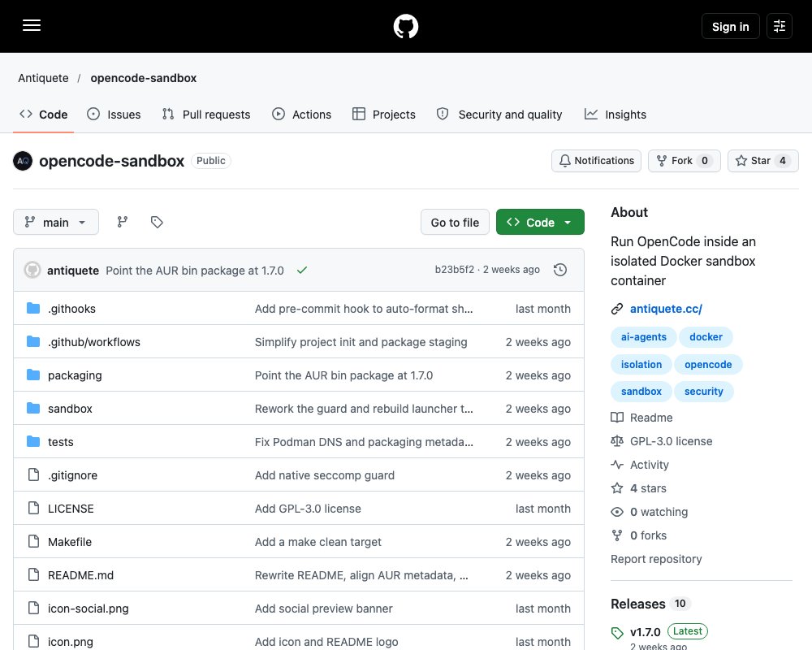Open 'Add pre-commit hook' commit message

pos(364,309)
